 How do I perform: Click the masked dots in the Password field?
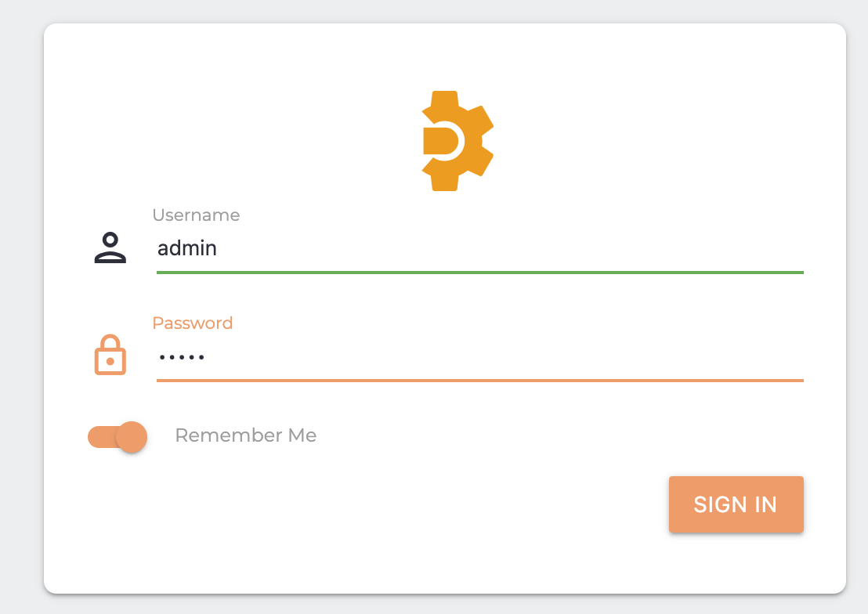pyautogui.click(x=181, y=358)
